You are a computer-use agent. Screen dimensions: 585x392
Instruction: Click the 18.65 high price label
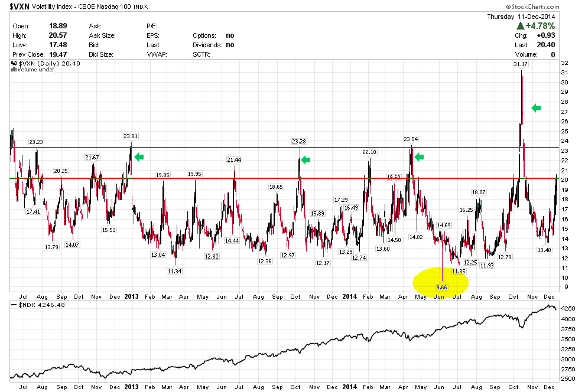click(x=276, y=187)
